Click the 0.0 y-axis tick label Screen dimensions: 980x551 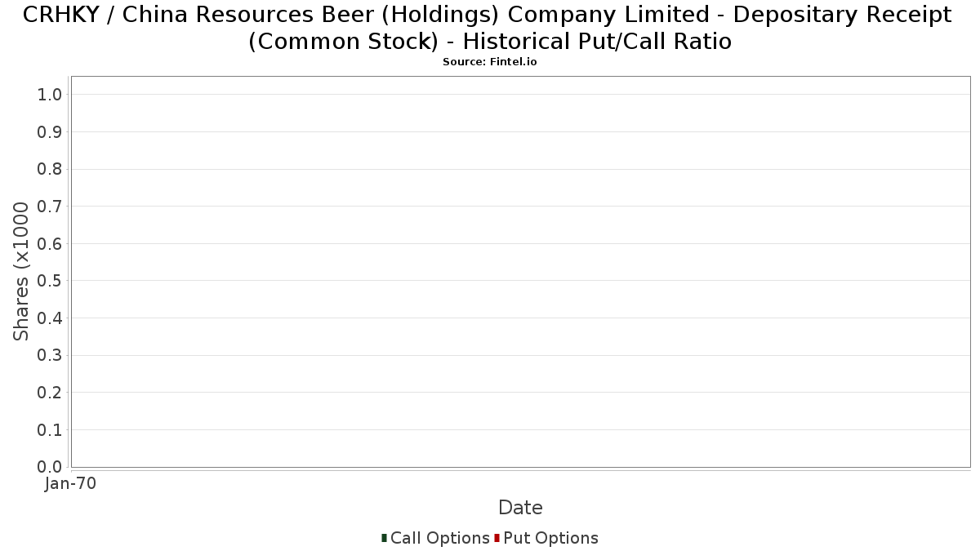coord(50,467)
